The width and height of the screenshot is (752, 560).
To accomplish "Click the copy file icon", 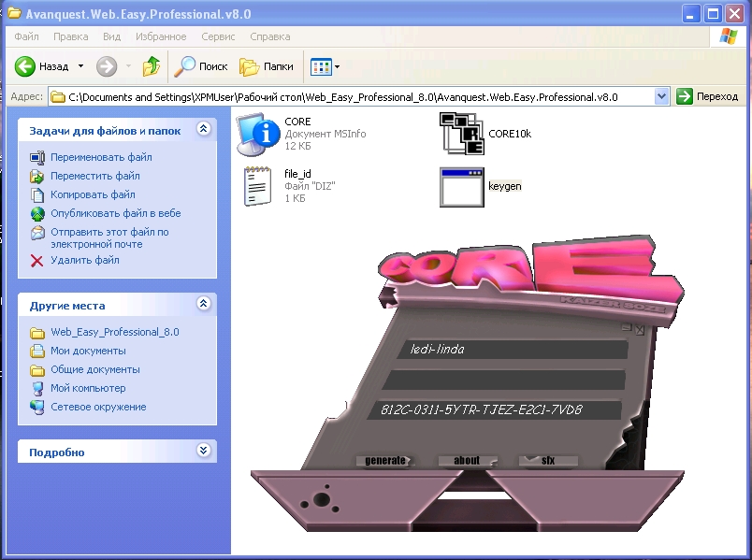I will pyautogui.click(x=36, y=195).
